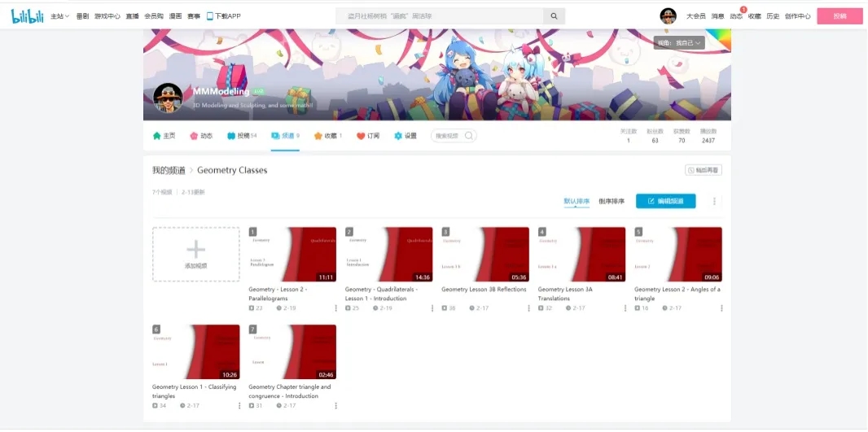
Task: Open 历史 history link
Action: 773,16
